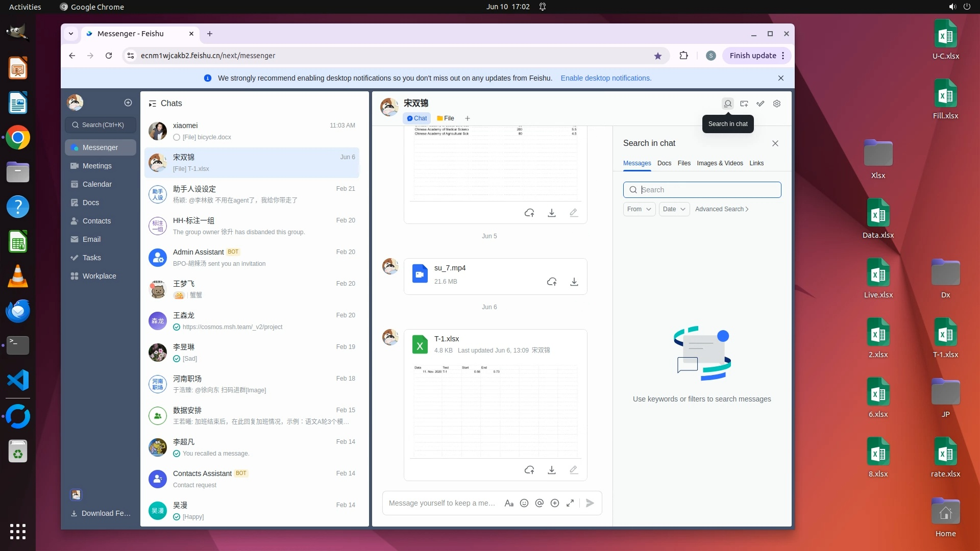This screenshot has width=980, height=551.
Task: Click Enable desktop notifications link
Action: [606, 78]
